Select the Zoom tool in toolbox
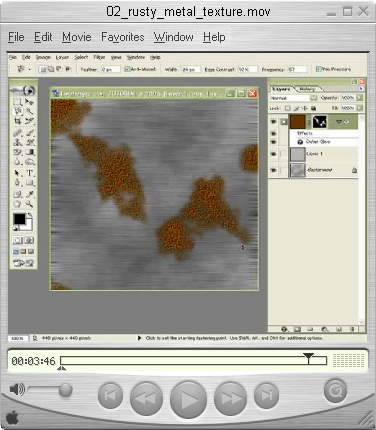This screenshot has width=376, height=430. click(29, 204)
